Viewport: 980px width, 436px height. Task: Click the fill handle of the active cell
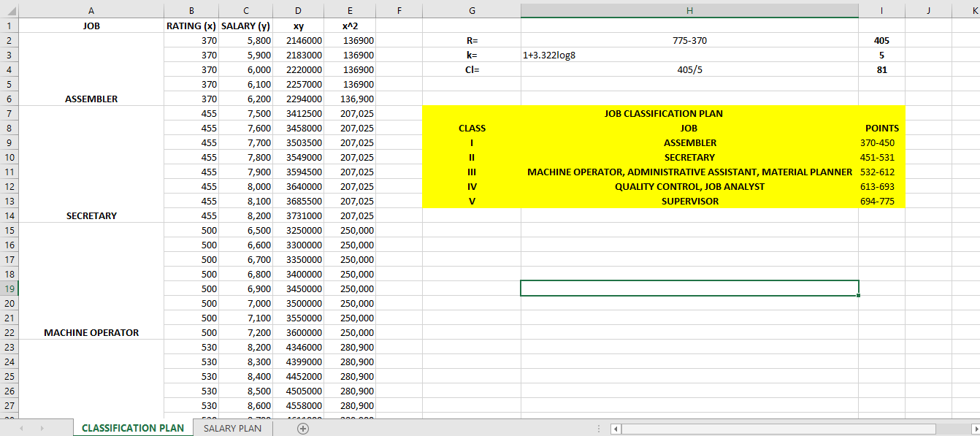click(858, 295)
